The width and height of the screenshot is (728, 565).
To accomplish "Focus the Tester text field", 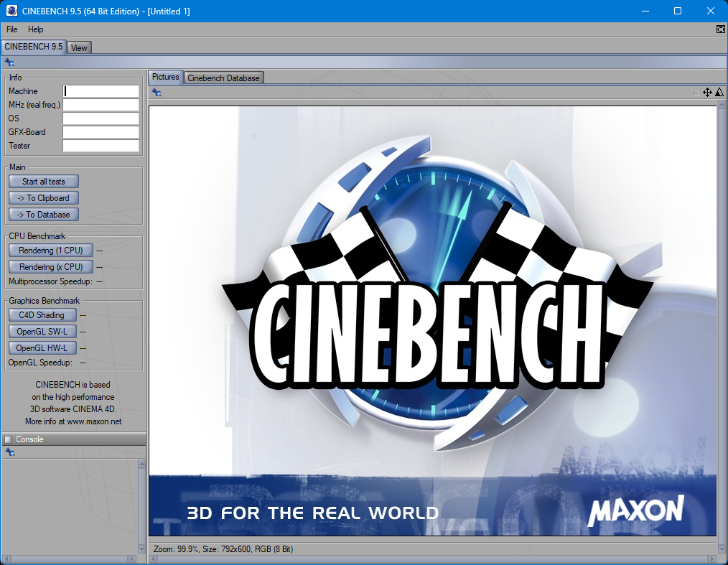I will click(x=101, y=146).
